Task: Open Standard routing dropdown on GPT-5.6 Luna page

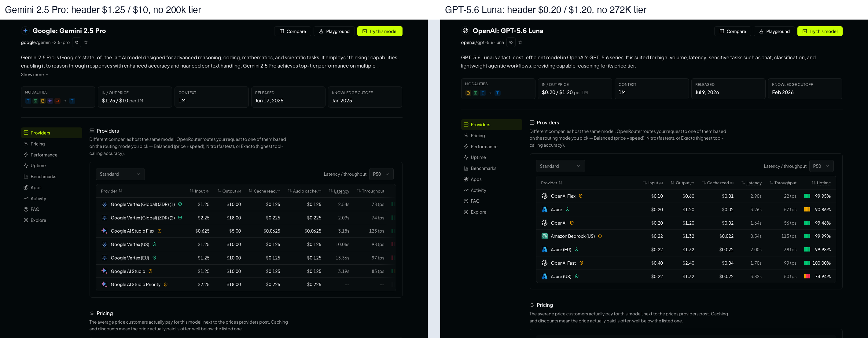Action: (x=560, y=166)
